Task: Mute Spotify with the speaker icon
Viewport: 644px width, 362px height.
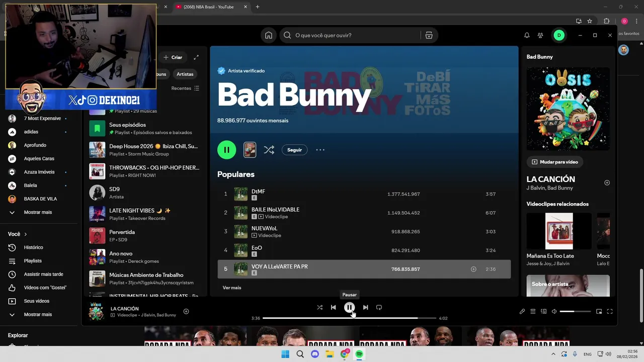Action: pos(554,311)
